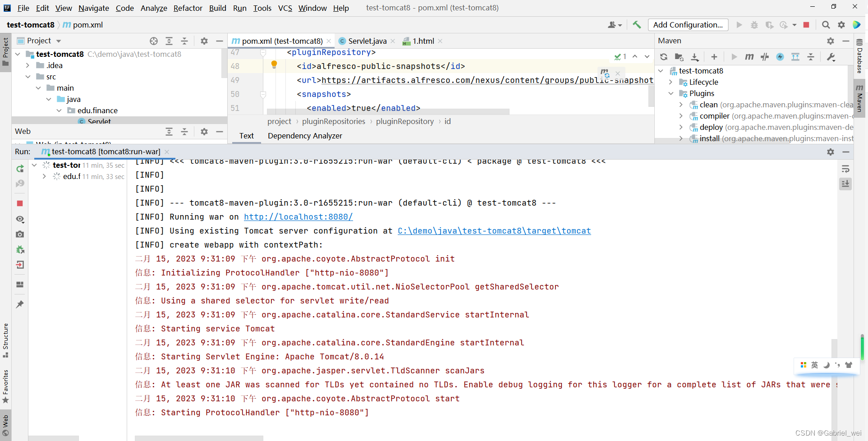Toggle the Favorites tool window button

click(x=5, y=386)
